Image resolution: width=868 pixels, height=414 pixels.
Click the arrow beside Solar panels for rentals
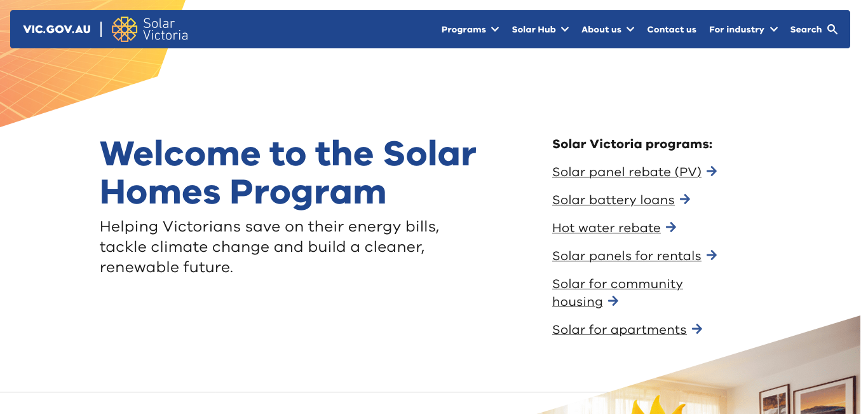[x=712, y=255]
